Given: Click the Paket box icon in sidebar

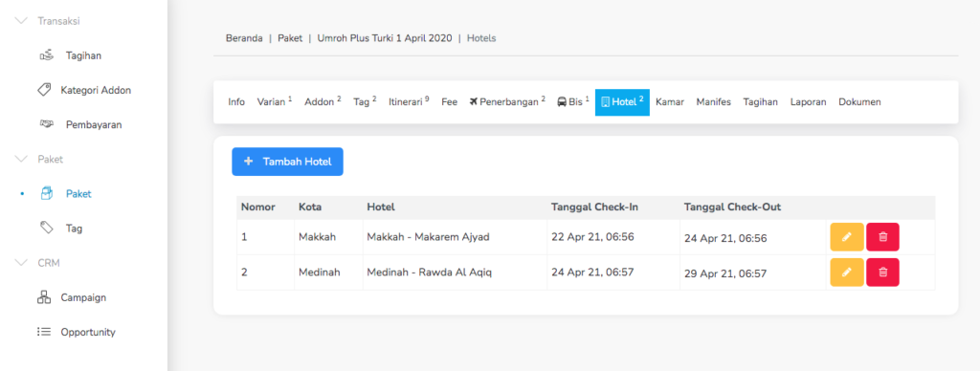Looking at the screenshot, I should (46, 193).
